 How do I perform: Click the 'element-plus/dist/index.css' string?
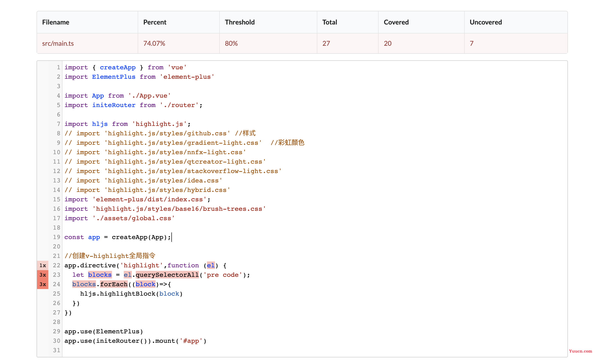[149, 199]
